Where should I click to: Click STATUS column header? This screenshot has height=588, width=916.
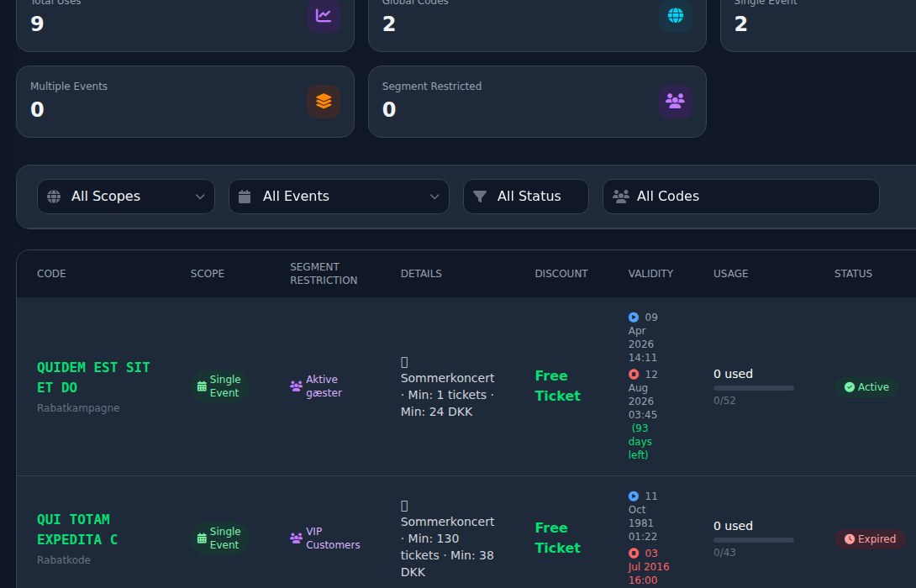[854, 274]
